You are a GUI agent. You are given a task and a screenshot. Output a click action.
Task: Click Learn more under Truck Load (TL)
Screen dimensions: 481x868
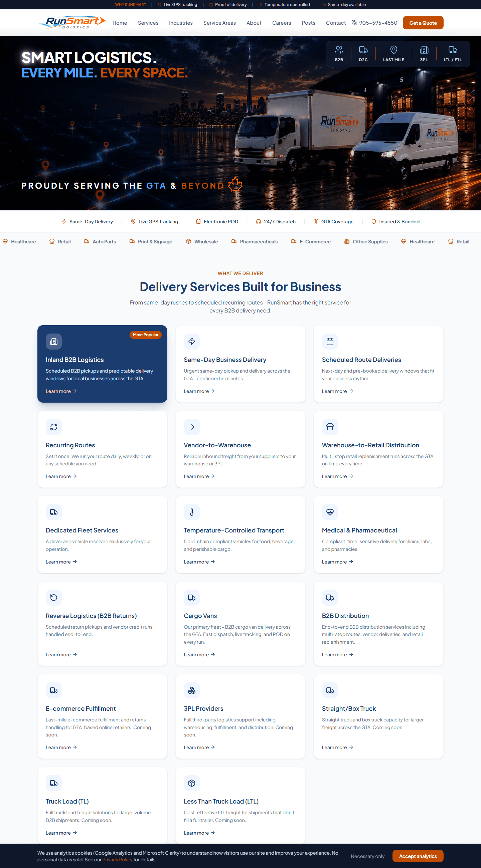pyautogui.click(x=61, y=833)
